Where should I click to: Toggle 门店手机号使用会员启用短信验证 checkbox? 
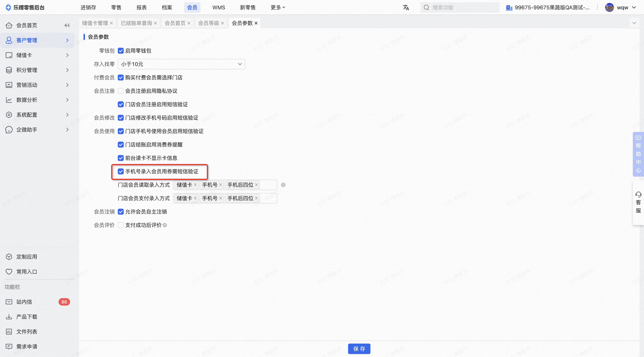click(x=121, y=131)
